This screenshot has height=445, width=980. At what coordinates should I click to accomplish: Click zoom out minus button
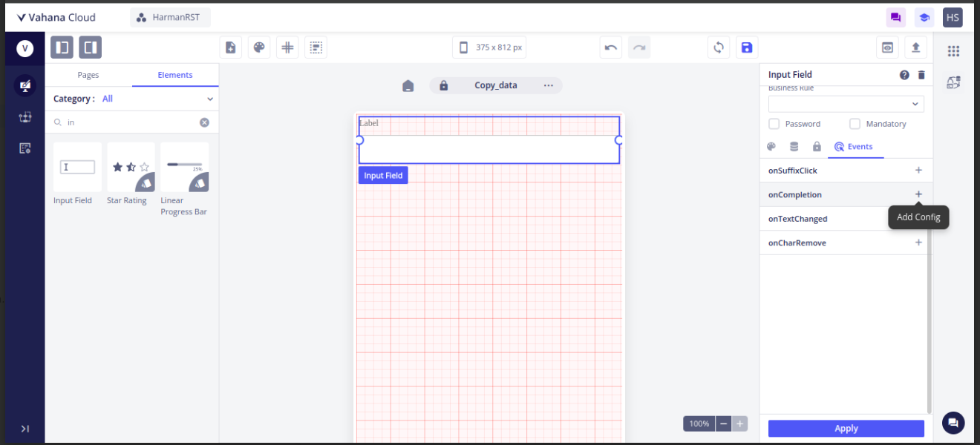click(x=724, y=423)
